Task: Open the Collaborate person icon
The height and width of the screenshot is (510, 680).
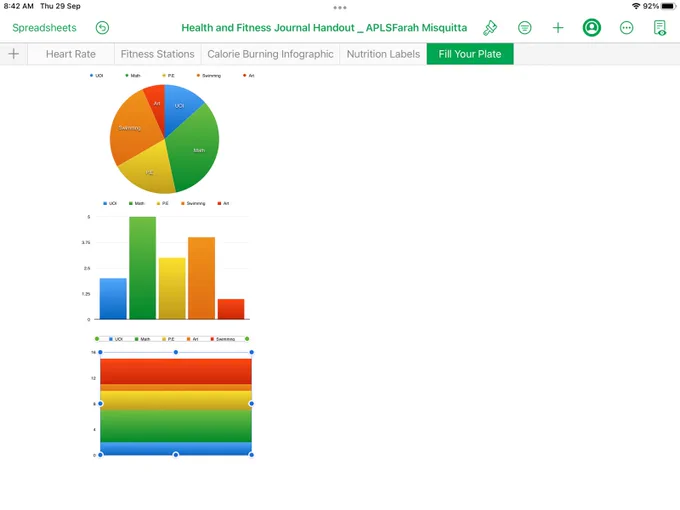Action: click(x=592, y=28)
